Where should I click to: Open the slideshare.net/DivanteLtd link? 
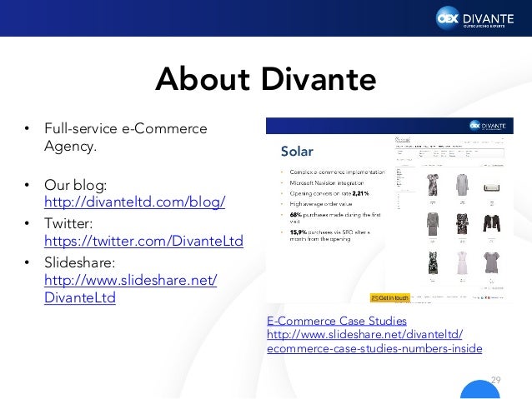[x=131, y=289]
